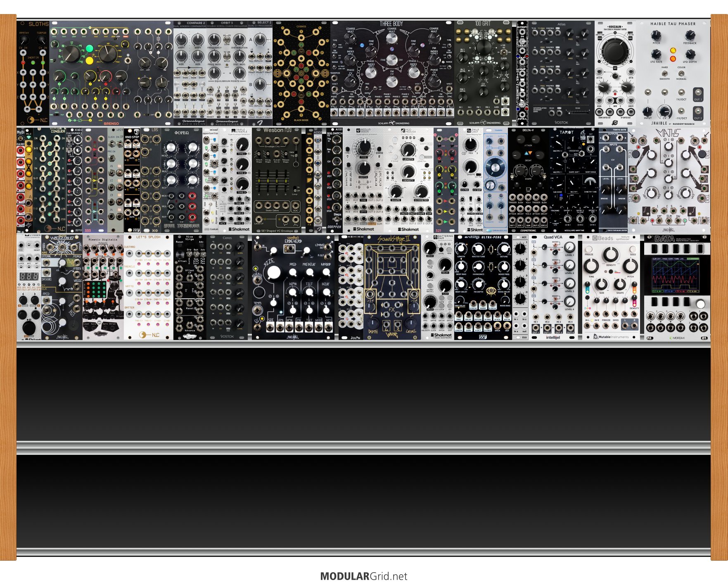The height and width of the screenshot is (585, 728).
Task: Select the Tokyo Gate module
Action: click(613, 180)
